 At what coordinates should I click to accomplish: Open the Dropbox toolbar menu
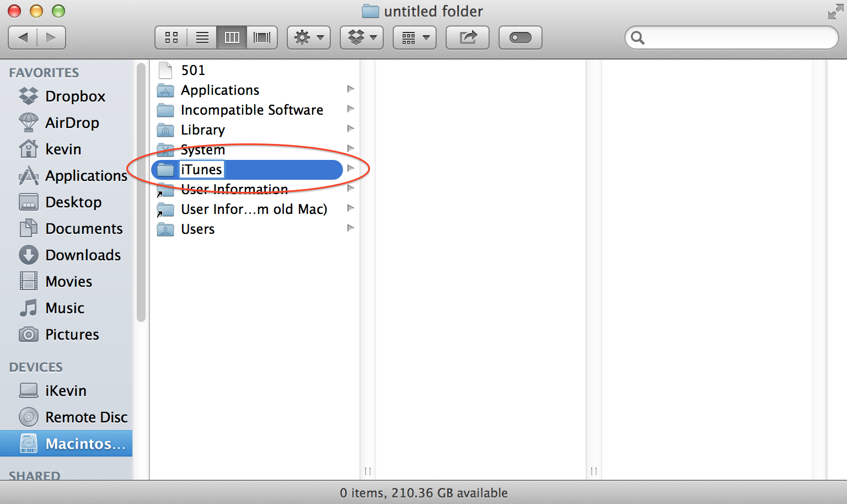pyautogui.click(x=362, y=37)
